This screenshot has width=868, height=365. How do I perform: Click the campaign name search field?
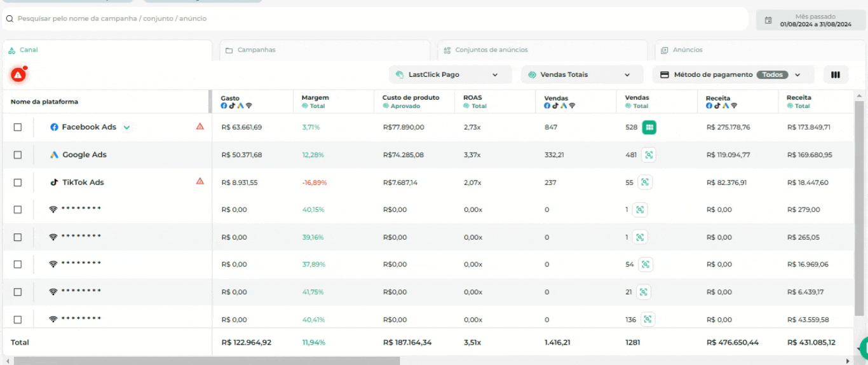coord(375,19)
